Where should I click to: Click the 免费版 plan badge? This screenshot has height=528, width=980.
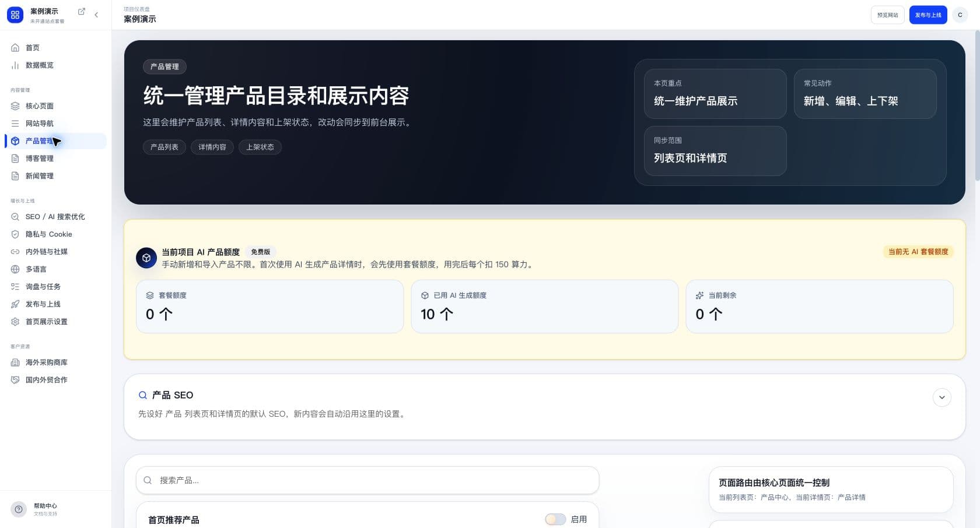(x=260, y=252)
